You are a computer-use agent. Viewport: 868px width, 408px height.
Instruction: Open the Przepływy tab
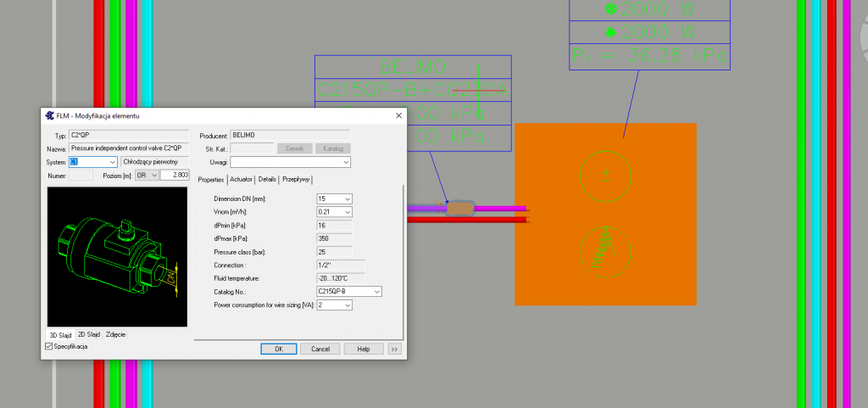[x=296, y=180]
